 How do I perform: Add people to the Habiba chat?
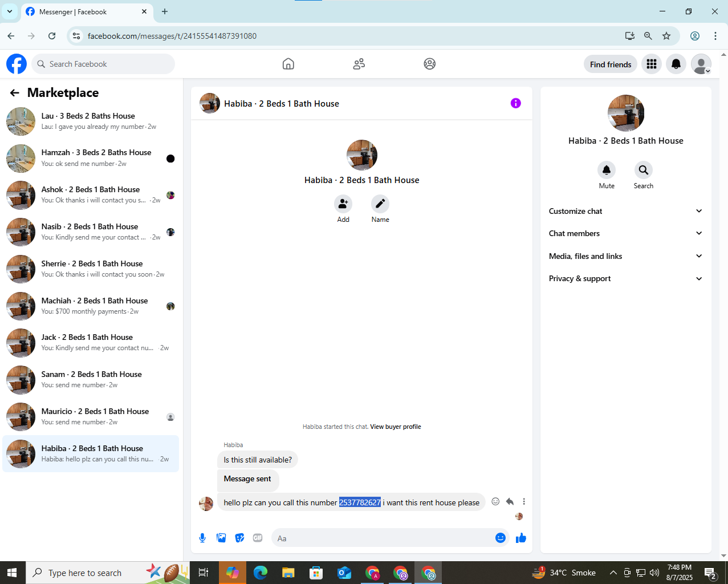pos(343,204)
